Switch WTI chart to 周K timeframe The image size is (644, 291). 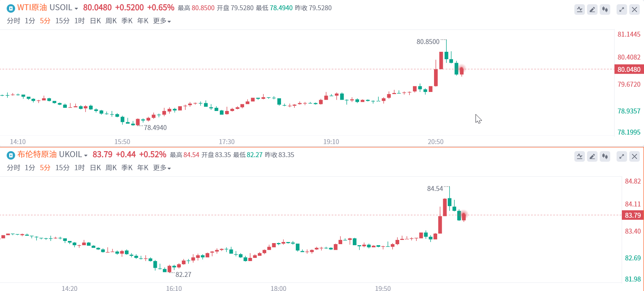(x=111, y=21)
